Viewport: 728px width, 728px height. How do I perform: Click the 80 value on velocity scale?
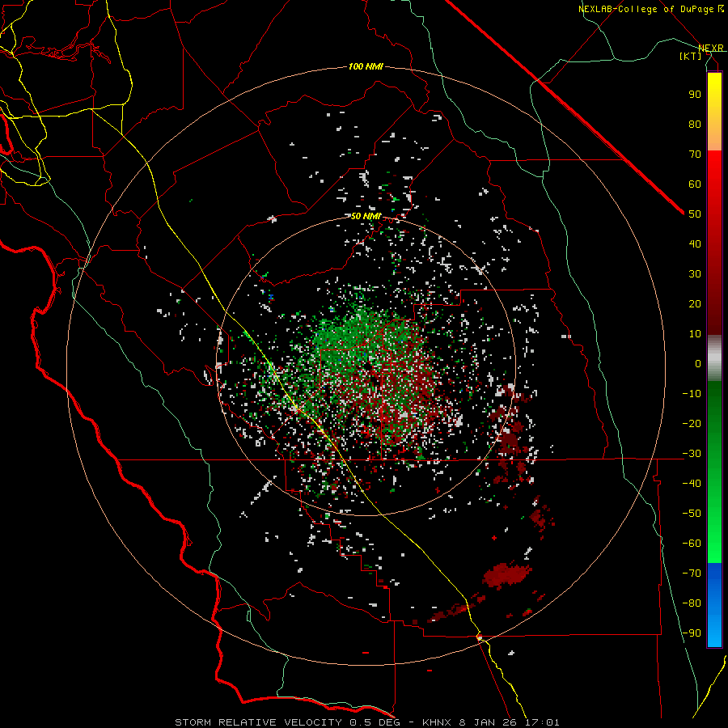[x=695, y=124]
